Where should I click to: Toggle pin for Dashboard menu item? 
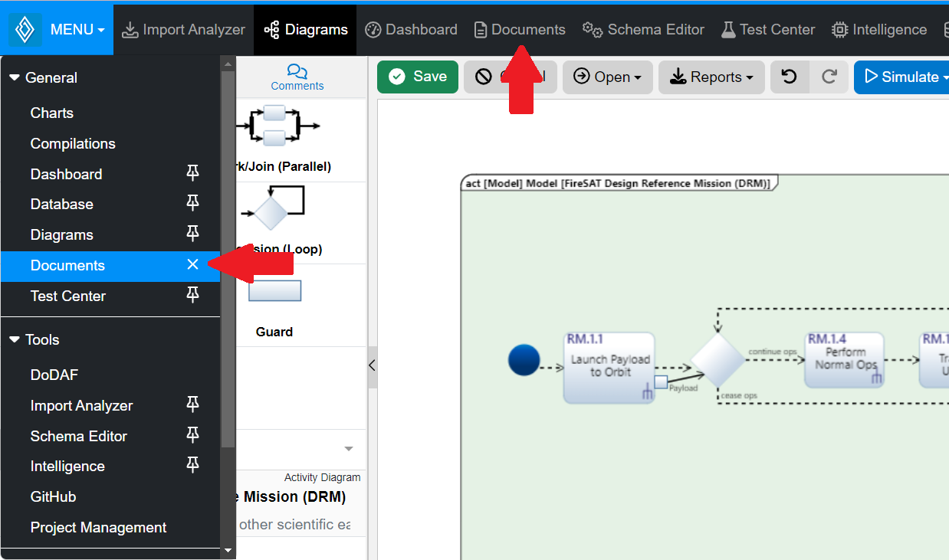point(192,174)
